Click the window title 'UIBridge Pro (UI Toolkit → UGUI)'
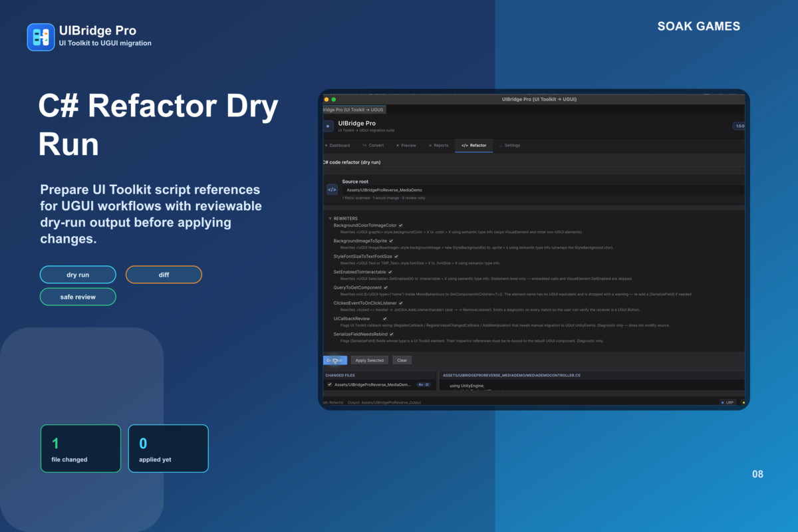Viewport: 798px width, 532px height. pyautogui.click(x=539, y=99)
